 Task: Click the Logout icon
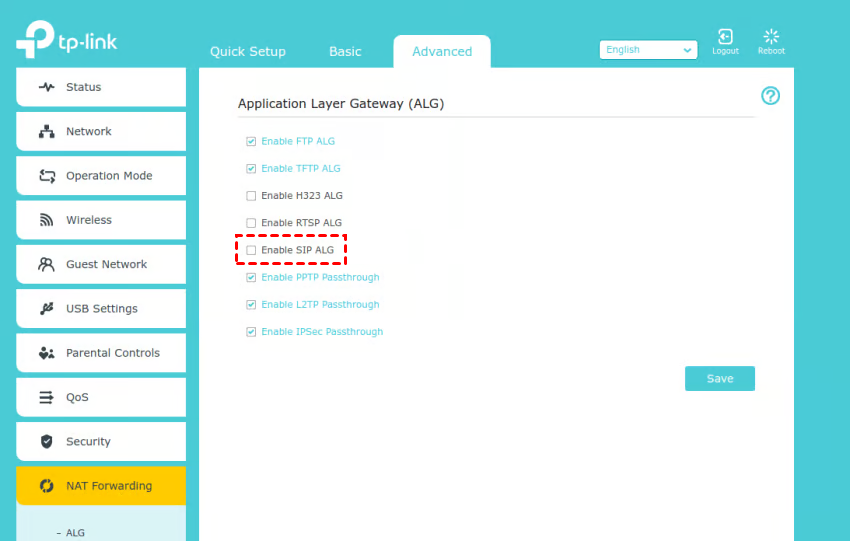click(x=725, y=38)
